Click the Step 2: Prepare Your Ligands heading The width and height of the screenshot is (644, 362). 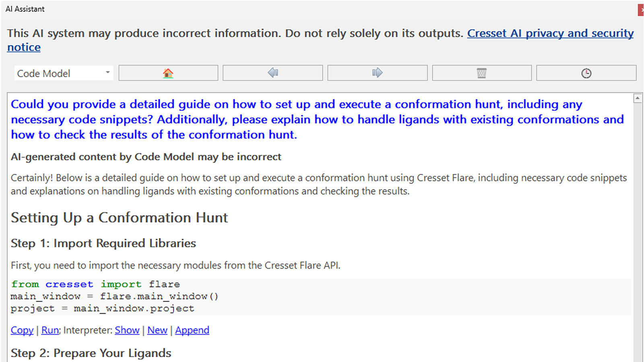pos(91,353)
